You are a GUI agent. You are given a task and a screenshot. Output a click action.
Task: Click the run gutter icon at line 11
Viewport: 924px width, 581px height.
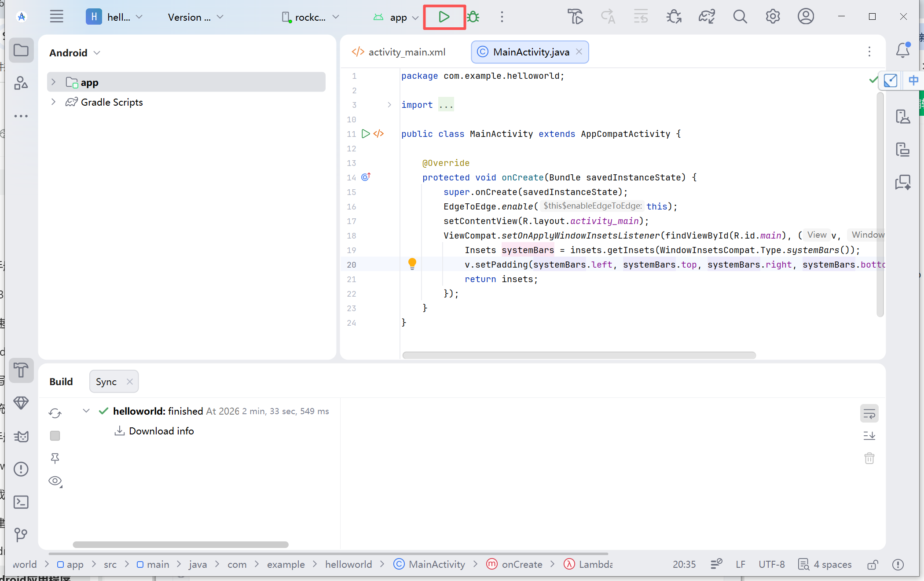coord(366,134)
